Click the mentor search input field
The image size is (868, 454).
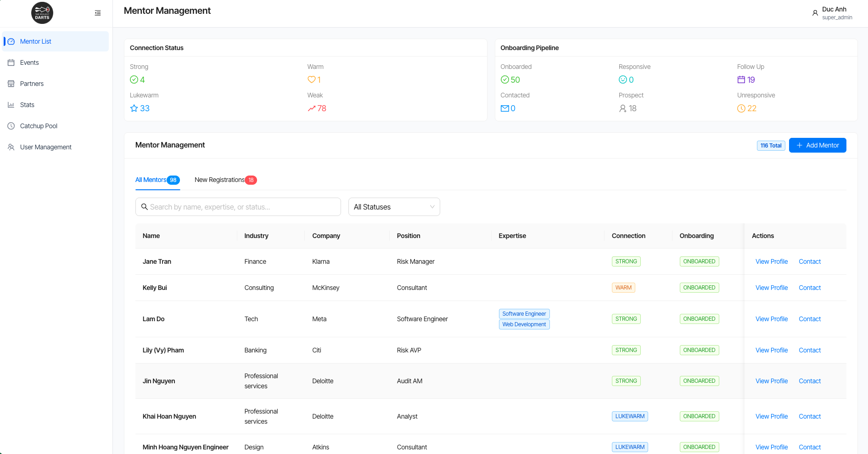pyautogui.click(x=239, y=207)
